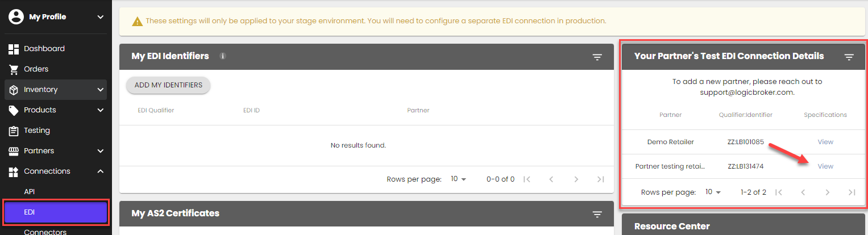868x235 pixels.
Task: Open filter icon in Partner's Test EDI panel
Action: [x=849, y=57]
